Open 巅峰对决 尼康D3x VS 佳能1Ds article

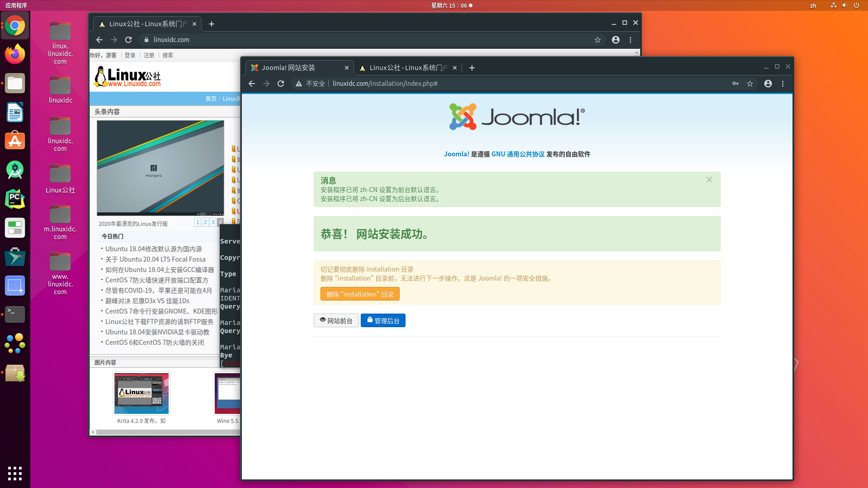147,301
